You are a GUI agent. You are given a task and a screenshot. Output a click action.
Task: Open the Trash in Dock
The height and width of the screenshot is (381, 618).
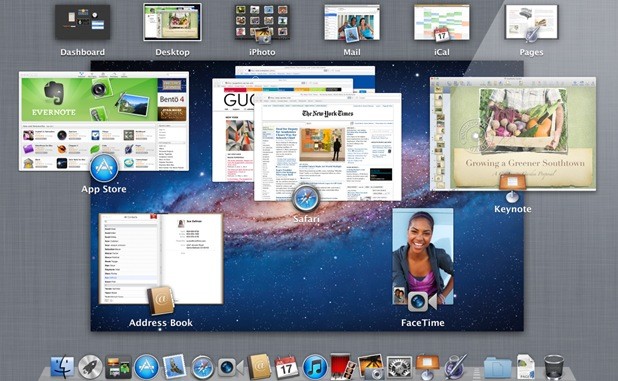pos(554,367)
